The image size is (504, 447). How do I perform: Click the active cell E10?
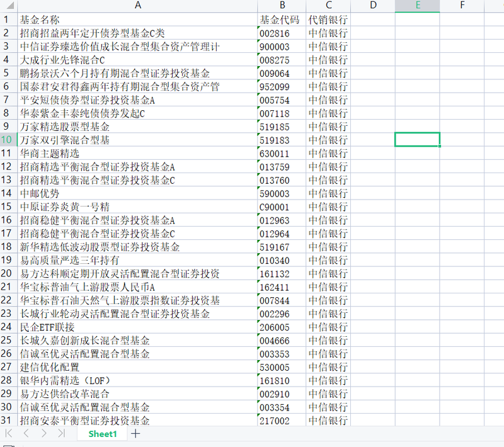tap(417, 140)
